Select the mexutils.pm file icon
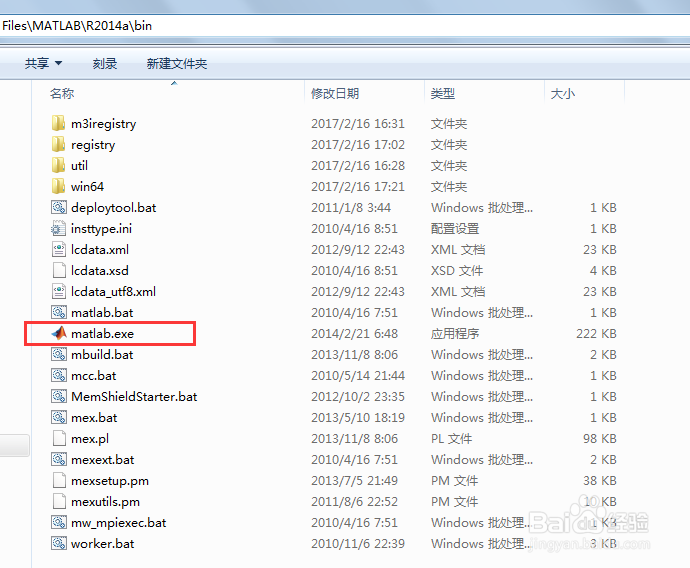The width and height of the screenshot is (690, 568). pos(59,502)
